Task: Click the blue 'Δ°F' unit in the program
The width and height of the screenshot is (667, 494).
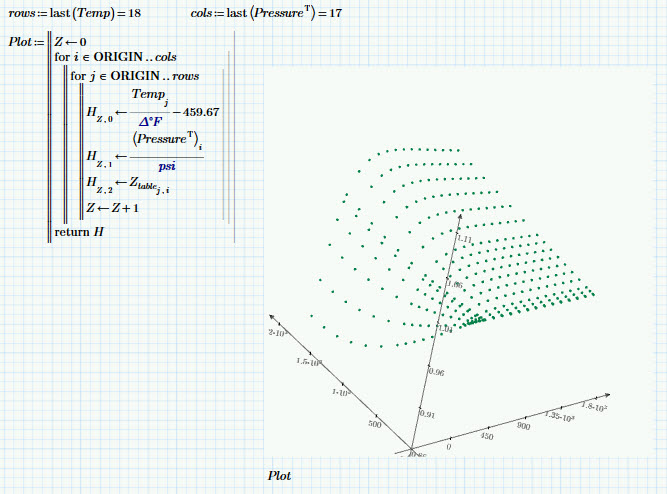Action: click(151, 122)
